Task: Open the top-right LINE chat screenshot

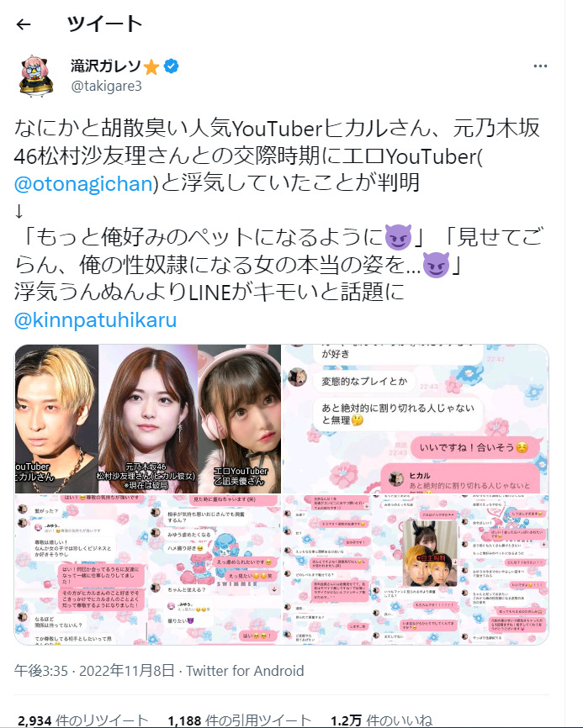Action: click(416, 419)
